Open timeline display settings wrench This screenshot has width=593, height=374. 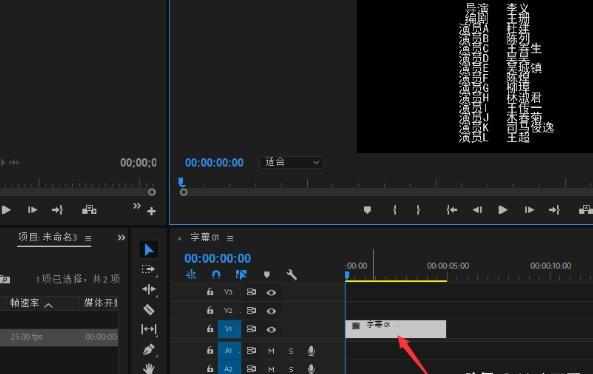point(292,275)
